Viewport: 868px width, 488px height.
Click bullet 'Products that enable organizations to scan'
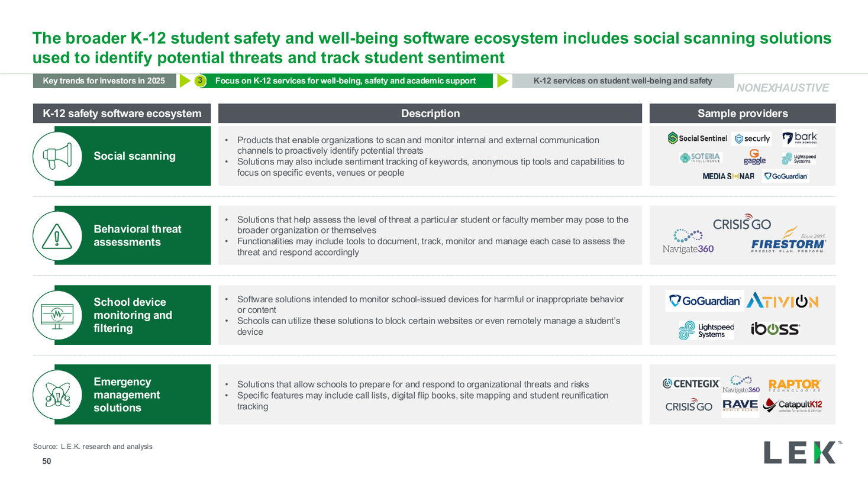pos(418,146)
